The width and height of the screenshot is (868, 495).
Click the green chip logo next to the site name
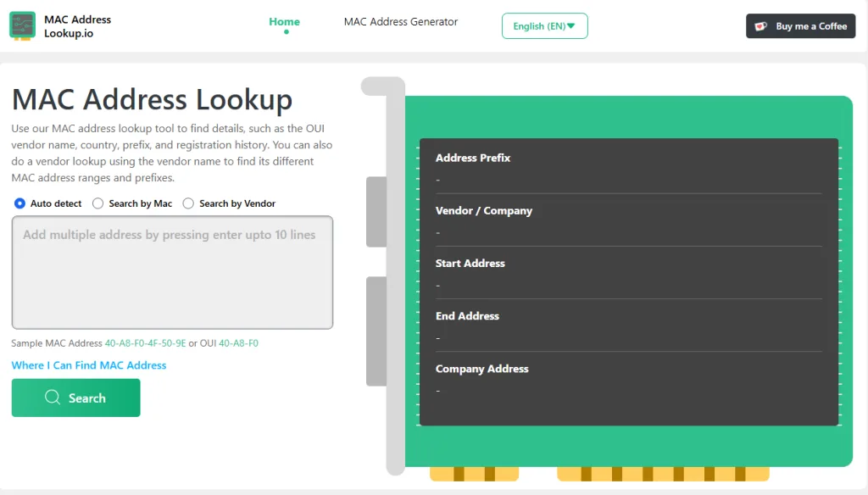[x=21, y=26]
